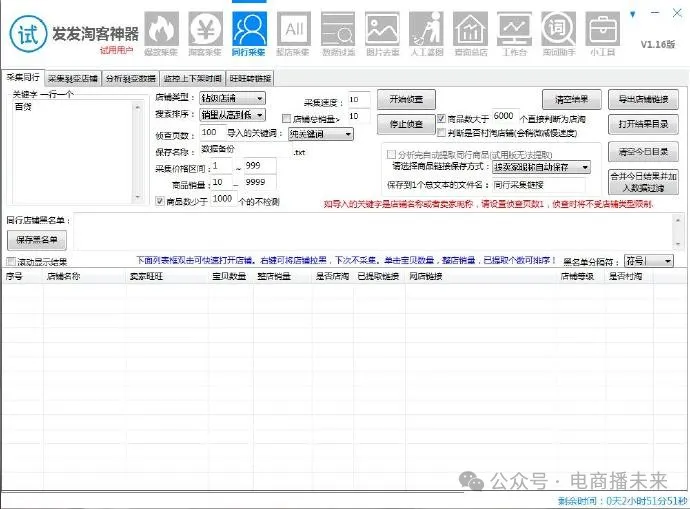690x509 pixels.
Task: Enable the 滚动显示结果 checkbox
Action: click(x=11, y=261)
